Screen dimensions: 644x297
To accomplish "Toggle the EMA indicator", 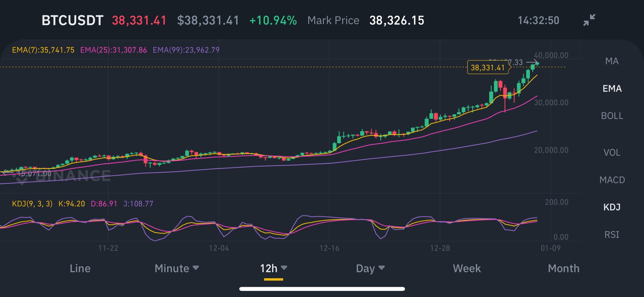I will (x=612, y=88).
